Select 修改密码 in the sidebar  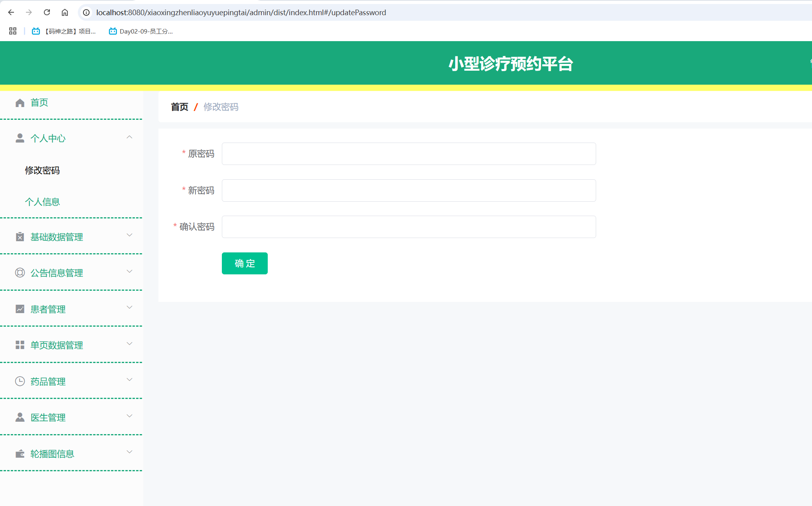coord(42,170)
